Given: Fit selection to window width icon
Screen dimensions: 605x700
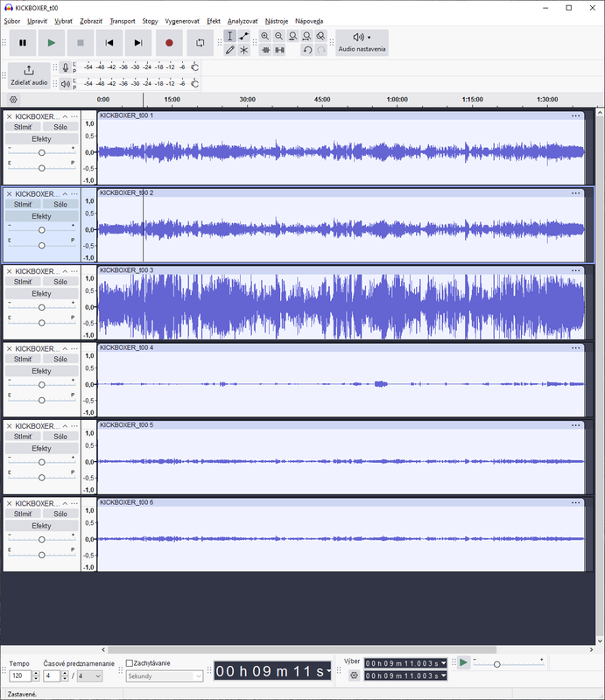Looking at the screenshot, I should coord(292,36).
